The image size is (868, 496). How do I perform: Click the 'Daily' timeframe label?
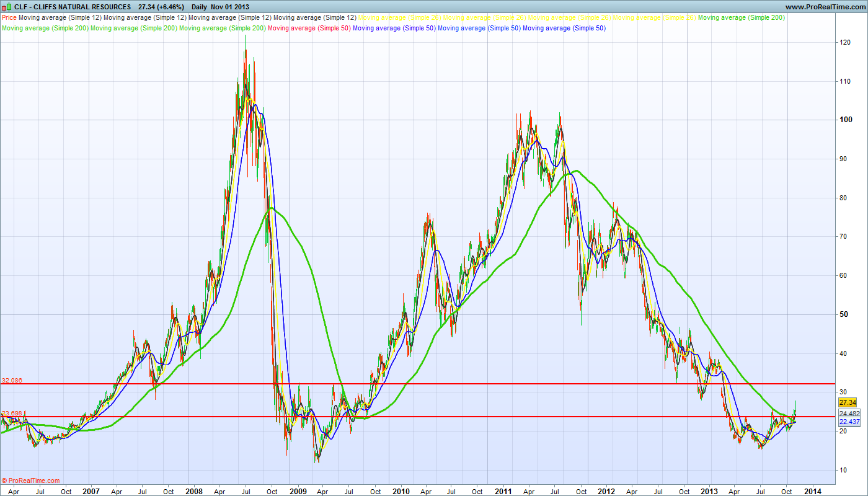click(200, 7)
